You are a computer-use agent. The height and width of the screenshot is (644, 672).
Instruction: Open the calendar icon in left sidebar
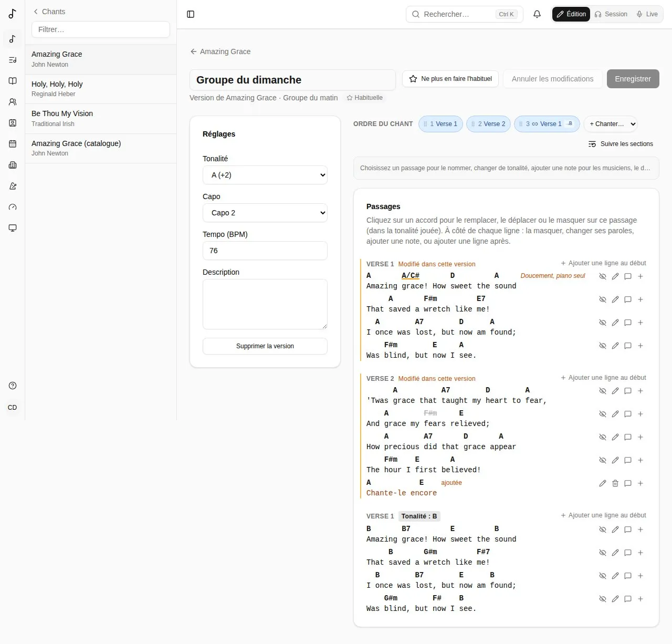tap(13, 144)
